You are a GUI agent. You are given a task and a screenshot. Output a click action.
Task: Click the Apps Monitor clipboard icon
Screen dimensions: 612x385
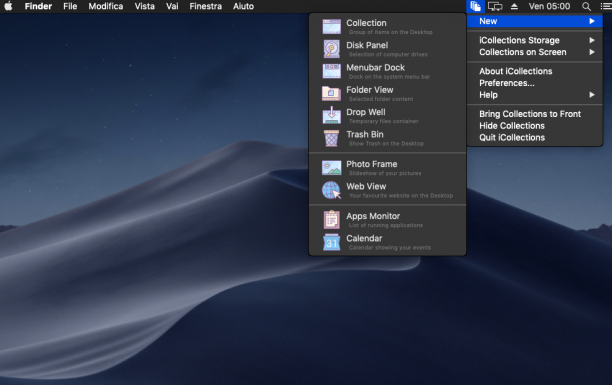pyautogui.click(x=331, y=219)
